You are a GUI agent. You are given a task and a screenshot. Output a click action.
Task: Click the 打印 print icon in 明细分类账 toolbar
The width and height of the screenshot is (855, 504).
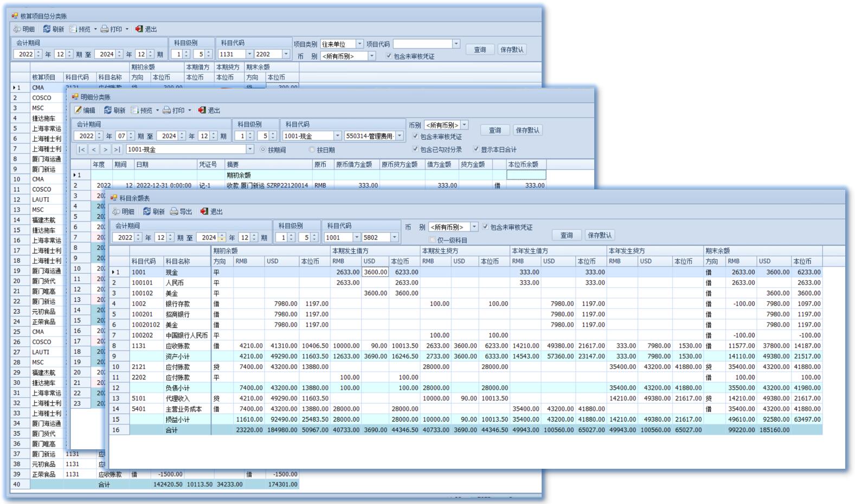pos(167,110)
